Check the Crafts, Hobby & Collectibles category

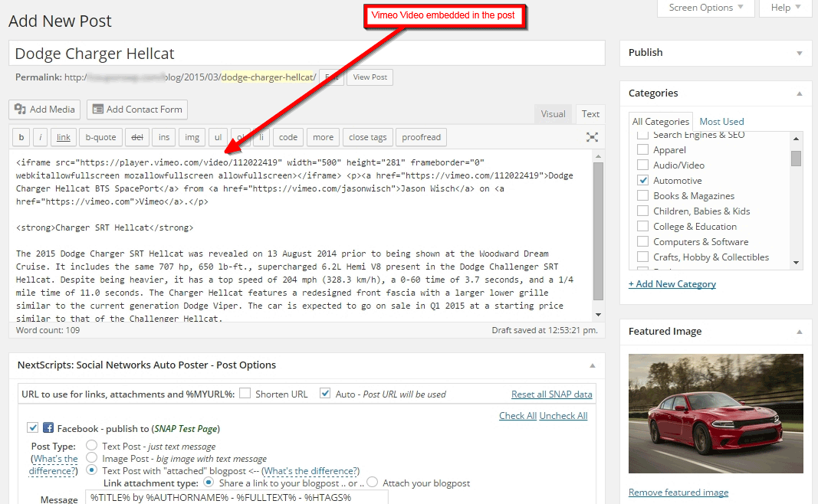click(x=643, y=257)
